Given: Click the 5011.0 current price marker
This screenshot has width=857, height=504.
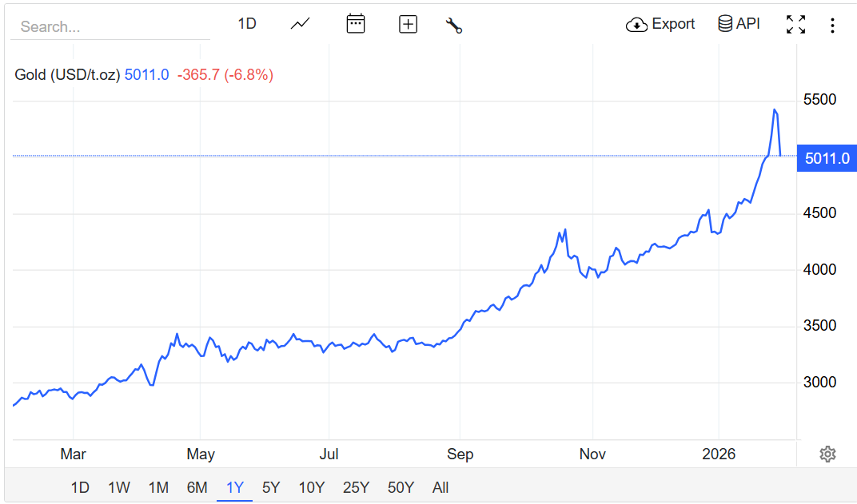Looking at the screenshot, I should [827, 158].
